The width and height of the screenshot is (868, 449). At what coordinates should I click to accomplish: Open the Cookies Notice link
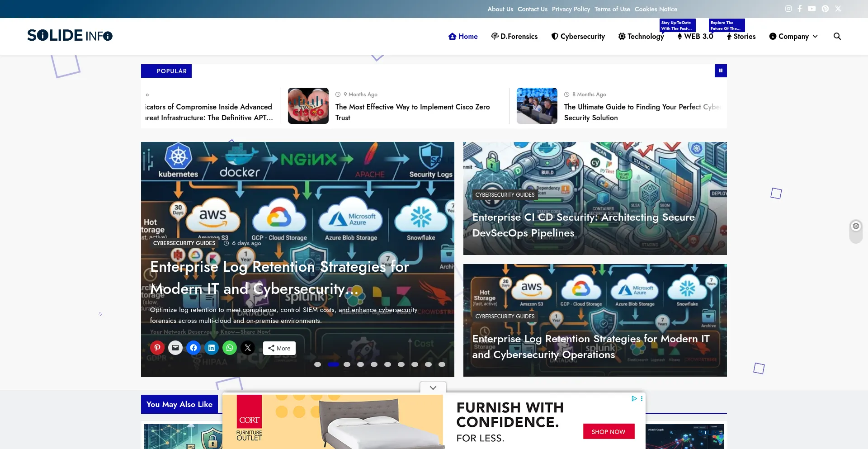coord(656,9)
